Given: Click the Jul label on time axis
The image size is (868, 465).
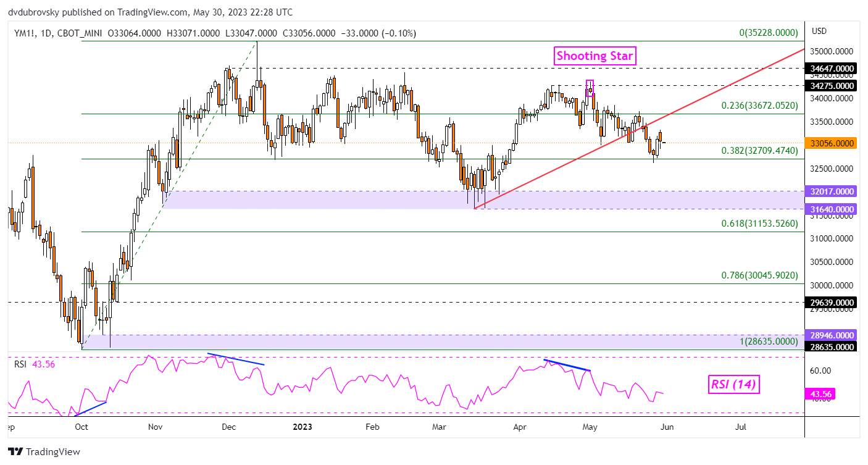Looking at the screenshot, I should tap(741, 427).
